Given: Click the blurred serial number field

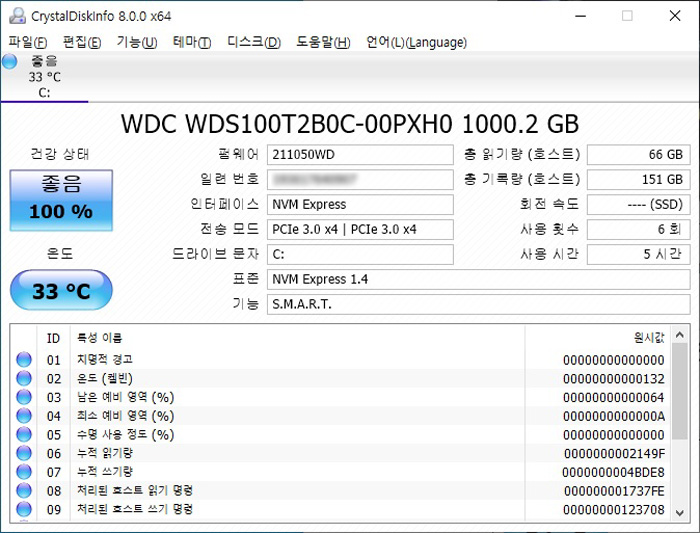Looking at the screenshot, I should pyautogui.click(x=360, y=180).
